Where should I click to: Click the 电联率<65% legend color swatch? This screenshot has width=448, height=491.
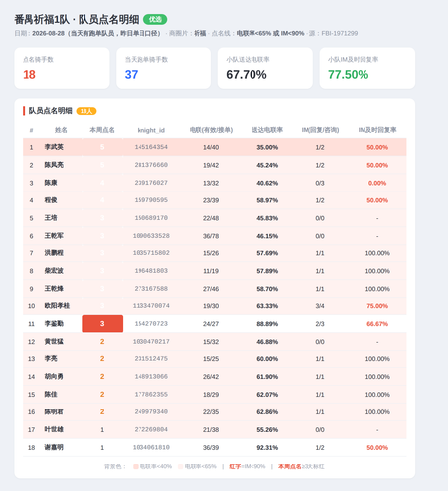(180, 466)
